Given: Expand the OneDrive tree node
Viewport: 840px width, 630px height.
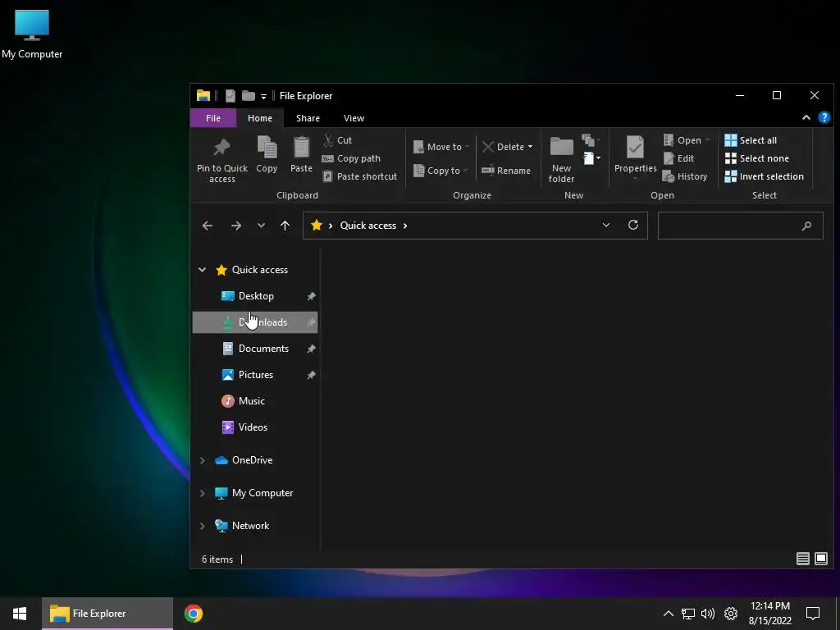Looking at the screenshot, I should click(202, 460).
